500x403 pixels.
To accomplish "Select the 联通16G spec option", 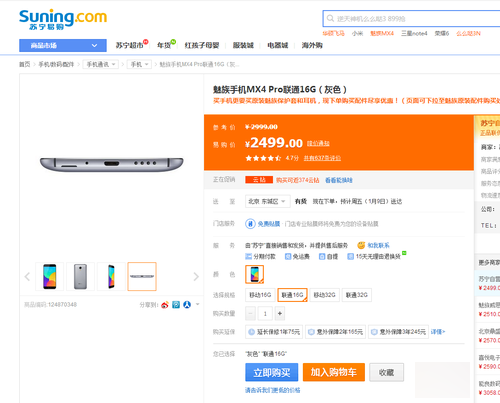I will coord(292,295).
